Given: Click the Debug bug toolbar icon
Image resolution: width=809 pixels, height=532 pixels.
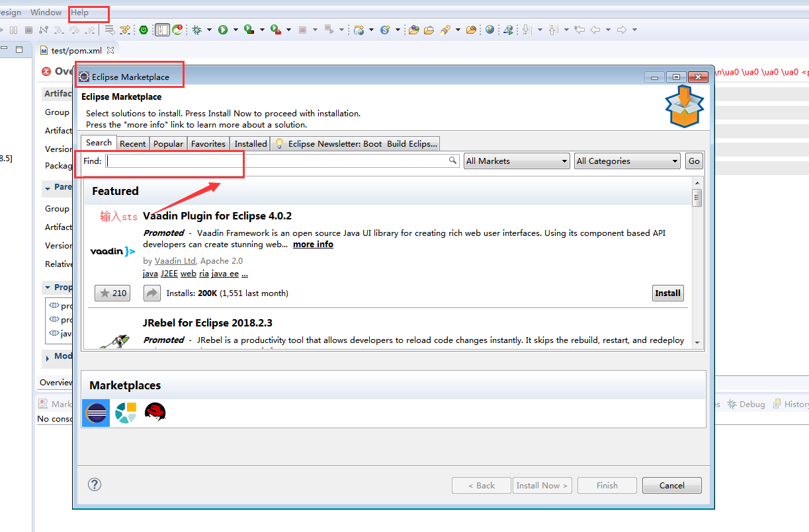Looking at the screenshot, I should click(196, 30).
